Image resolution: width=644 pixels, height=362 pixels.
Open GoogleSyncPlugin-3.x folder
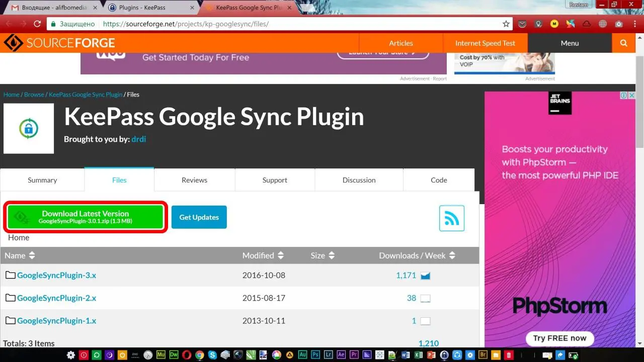[56, 276]
